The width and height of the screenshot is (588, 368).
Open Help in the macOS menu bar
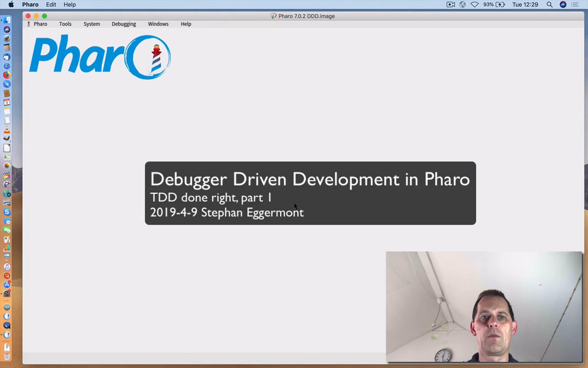[x=70, y=5]
